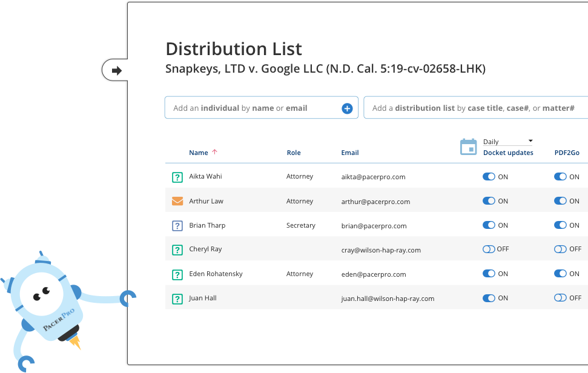Screen dimensions: 588x373
Task: Enable Docket updates for Cheryl Ray
Action: tap(489, 249)
